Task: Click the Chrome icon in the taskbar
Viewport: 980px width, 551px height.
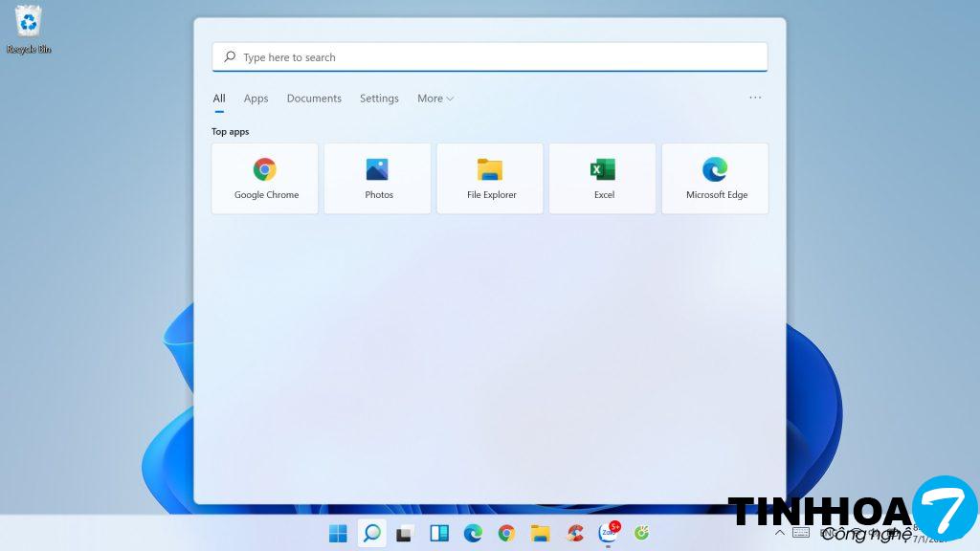Action: click(x=506, y=533)
